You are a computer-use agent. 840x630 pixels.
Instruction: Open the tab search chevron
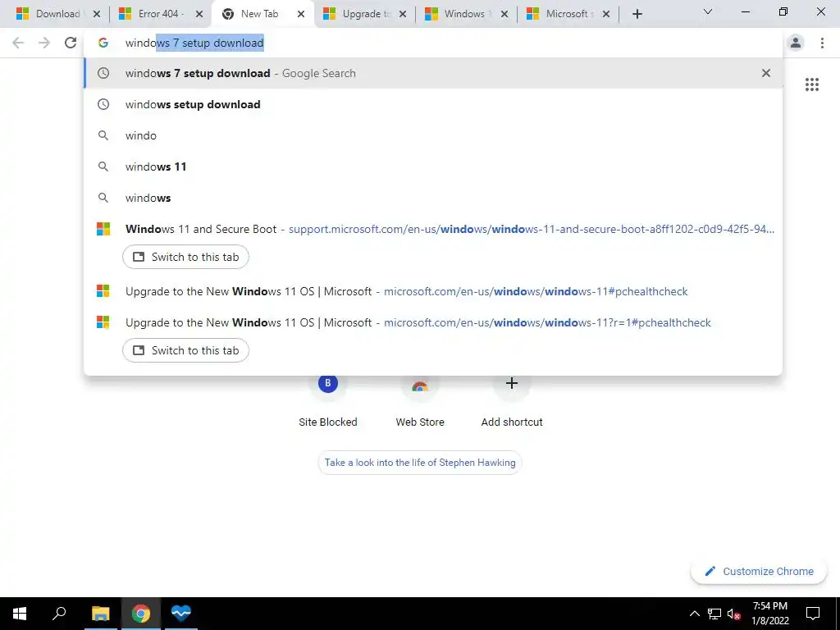pos(707,11)
